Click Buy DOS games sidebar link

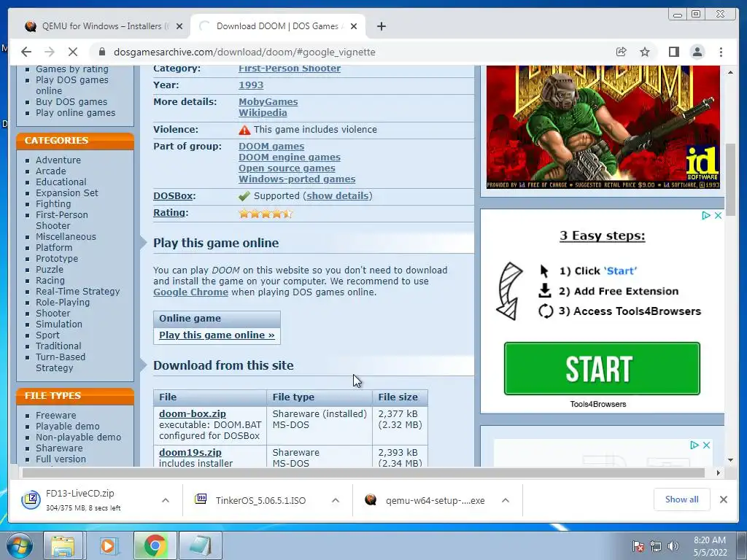pos(71,102)
